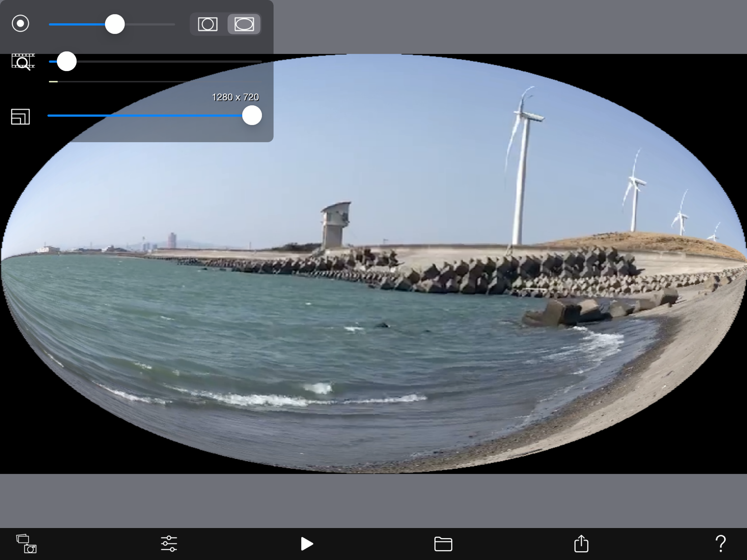Click the resolution slider handle

[252, 115]
